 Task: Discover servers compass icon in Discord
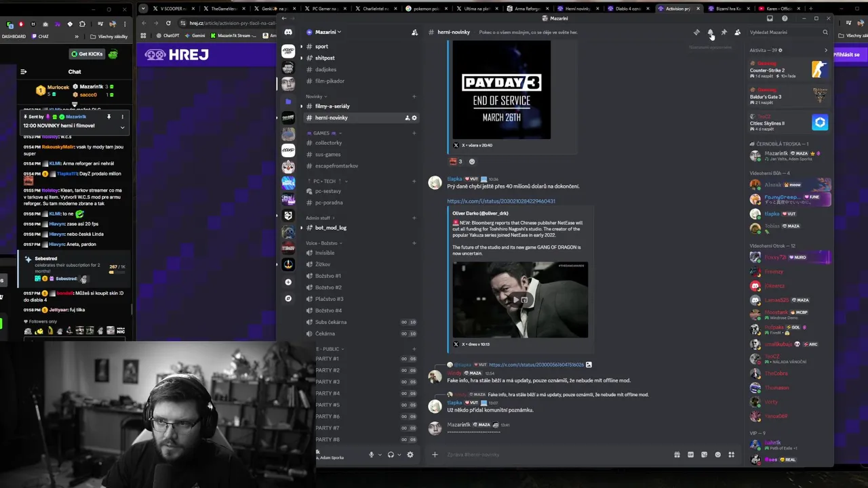288,298
